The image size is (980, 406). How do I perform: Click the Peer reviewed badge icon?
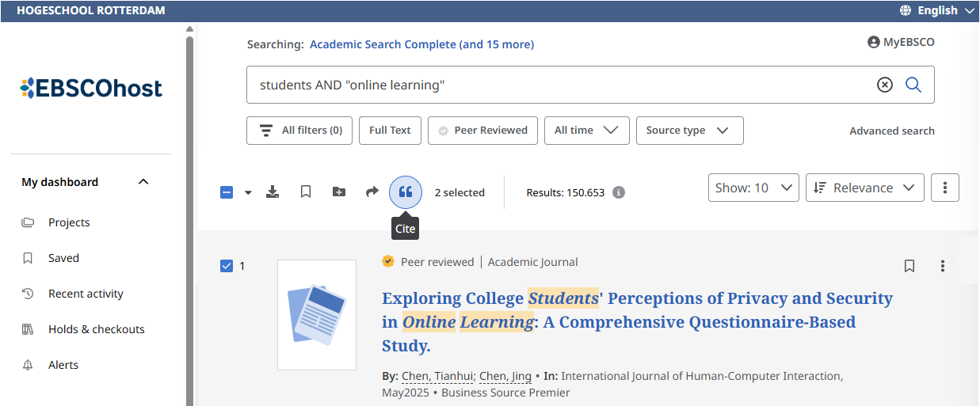pyautogui.click(x=388, y=262)
